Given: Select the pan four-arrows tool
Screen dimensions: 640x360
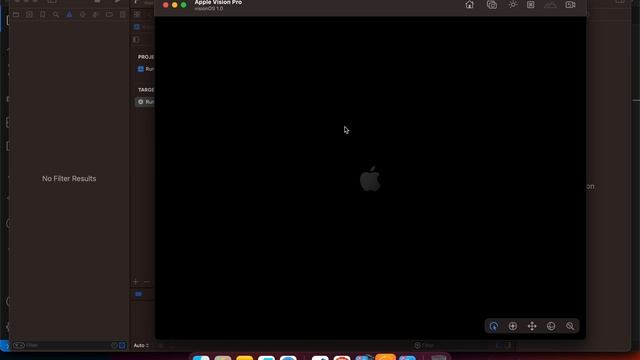Looking at the screenshot, I should [532, 326].
